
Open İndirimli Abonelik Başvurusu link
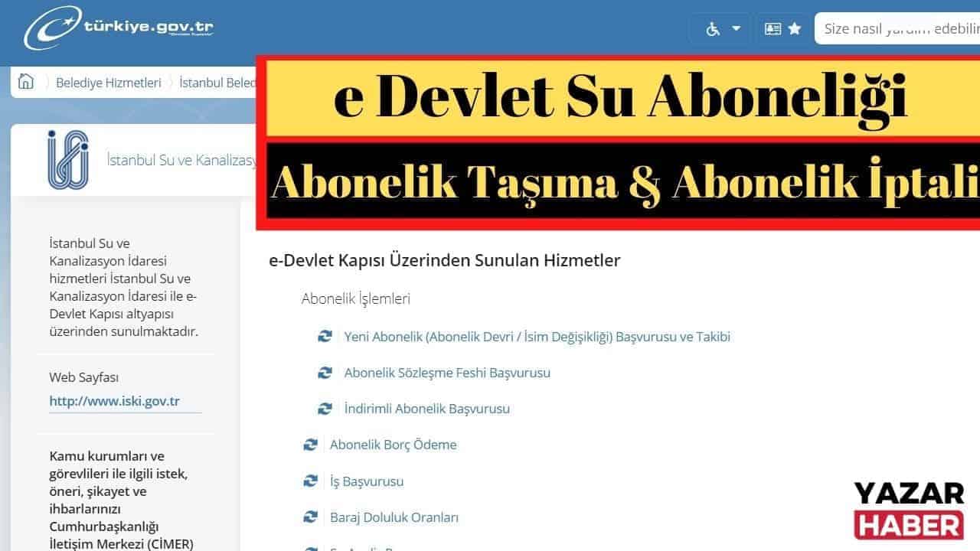[427, 409]
